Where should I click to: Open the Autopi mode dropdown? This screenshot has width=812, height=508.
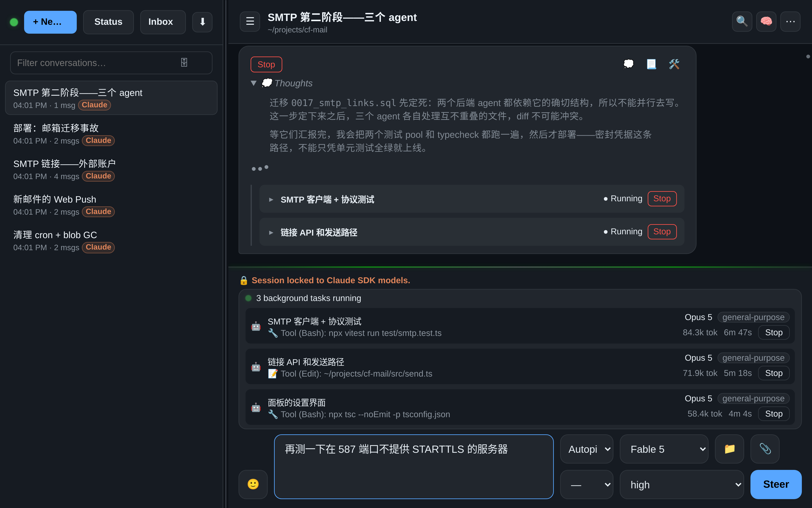pos(587,449)
